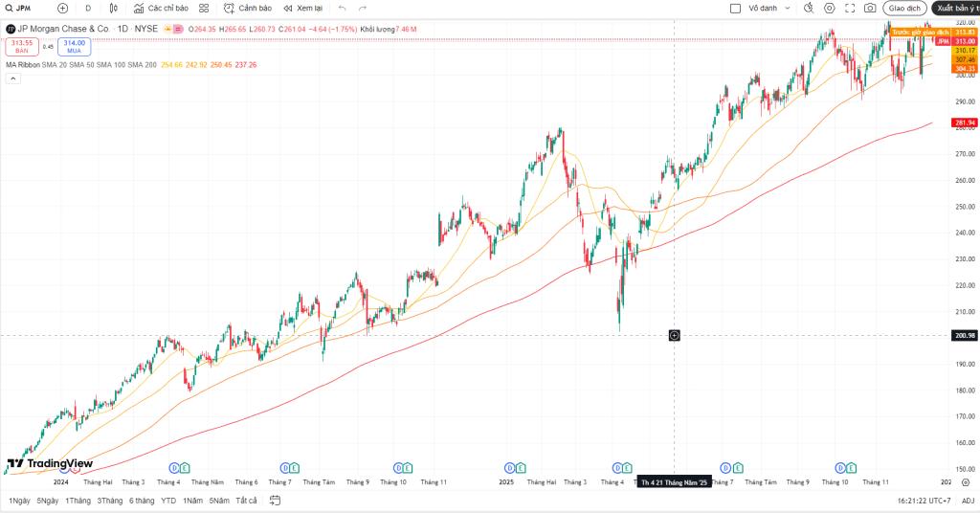This screenshot has height=513, width=980.
Task: Expand the Vô danh layout dropdown
Action: point(788,8)
